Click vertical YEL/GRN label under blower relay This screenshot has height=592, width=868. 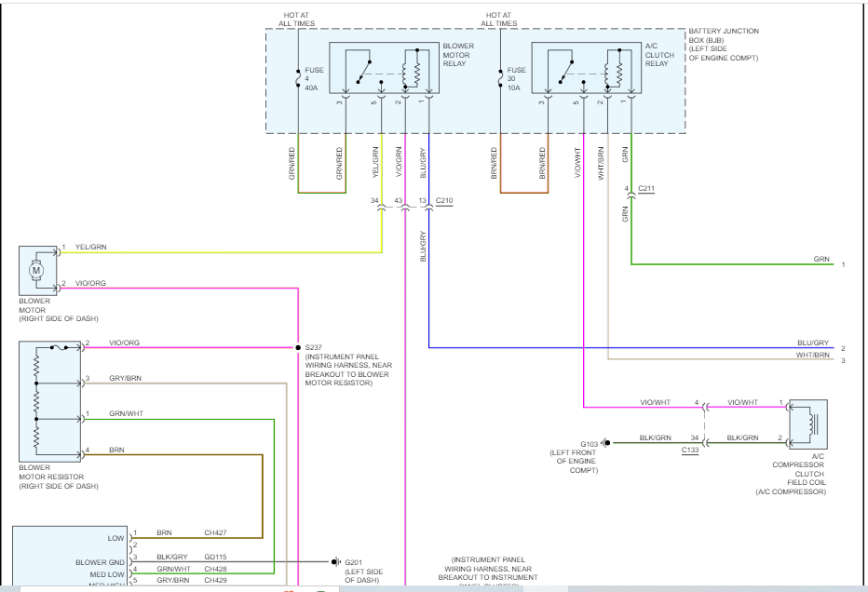pos(375,162)
